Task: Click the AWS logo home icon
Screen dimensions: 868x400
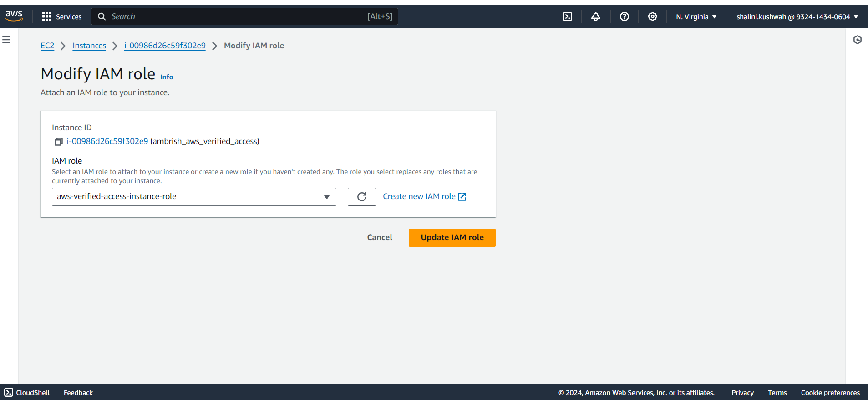Action: pyautogui.click(x=14, y=16)
